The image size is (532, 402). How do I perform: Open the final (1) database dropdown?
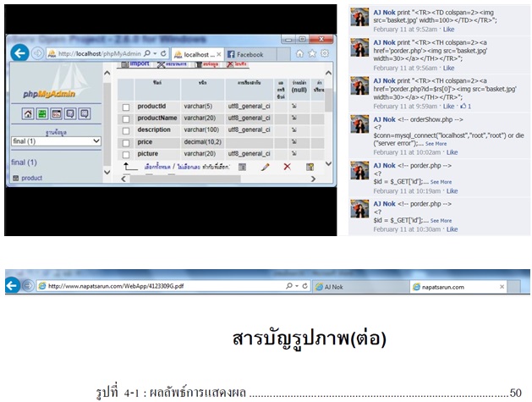coord(56,141)
